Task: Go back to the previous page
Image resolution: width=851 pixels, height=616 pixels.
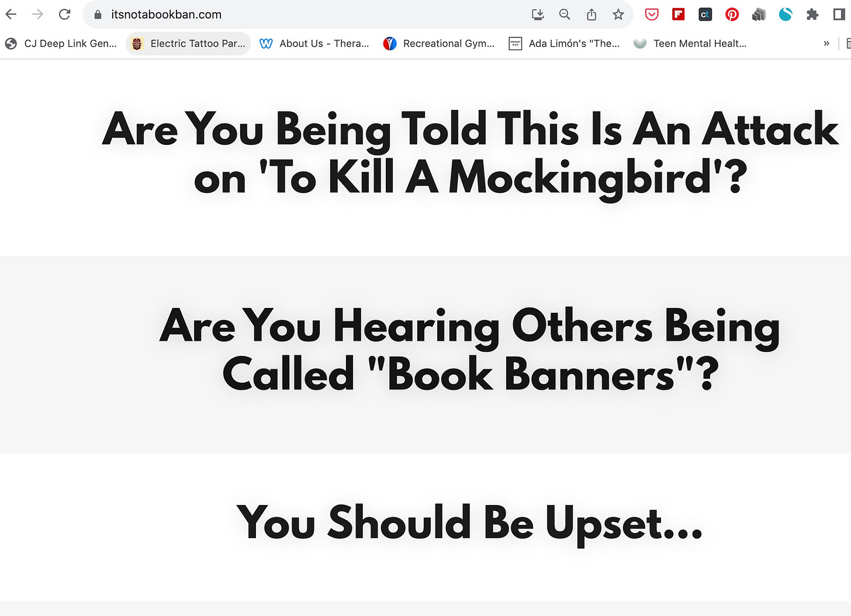Action: click(x=11, y=15)
